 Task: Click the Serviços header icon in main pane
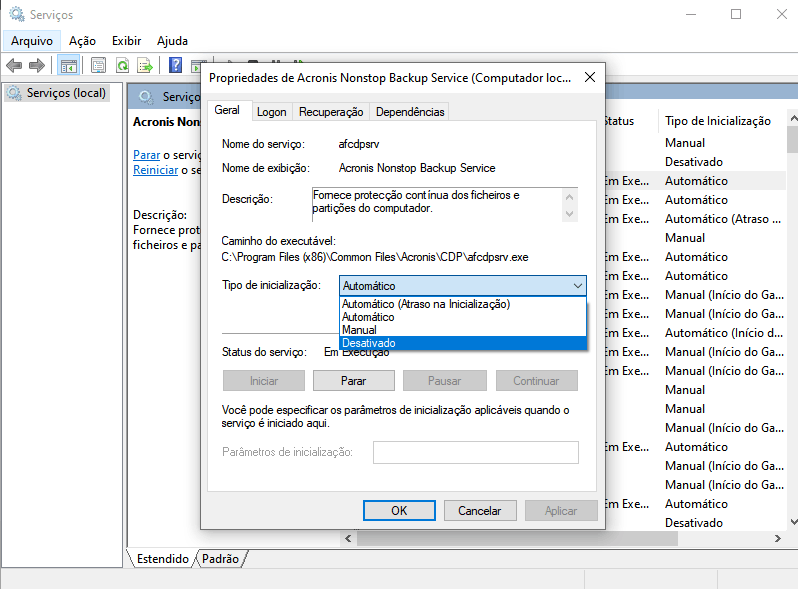tap(146, 97)
